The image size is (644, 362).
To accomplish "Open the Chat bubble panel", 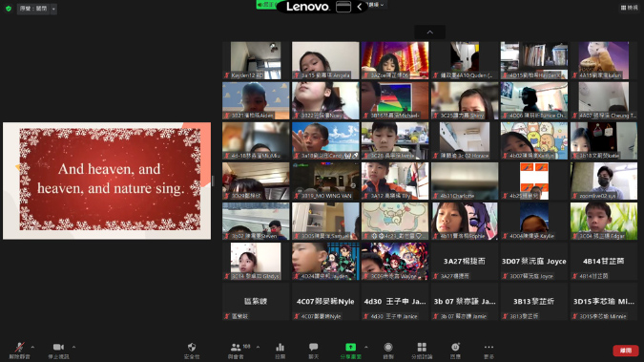I will click(x=313, y=351).
